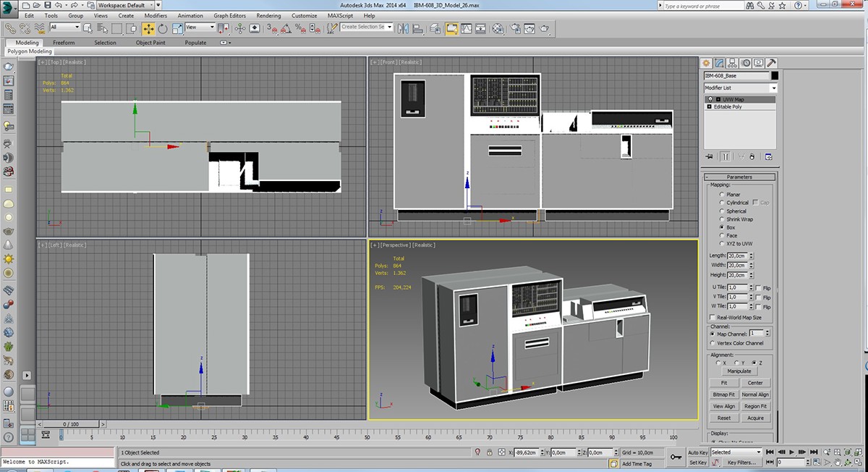This screenshot has height=472, width=868.
Task: Open the Material Editor
Action: click(497, 28)
